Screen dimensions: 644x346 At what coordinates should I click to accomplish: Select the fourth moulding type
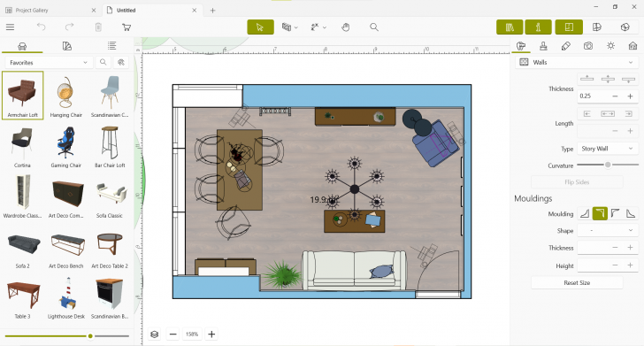pyautogui.click(x=631, y=213)
